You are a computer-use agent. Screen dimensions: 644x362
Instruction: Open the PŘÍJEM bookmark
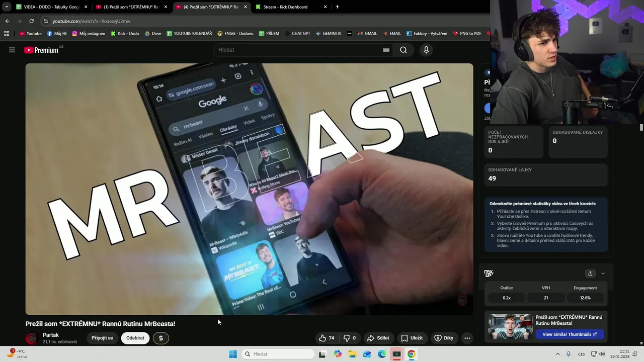269,33
